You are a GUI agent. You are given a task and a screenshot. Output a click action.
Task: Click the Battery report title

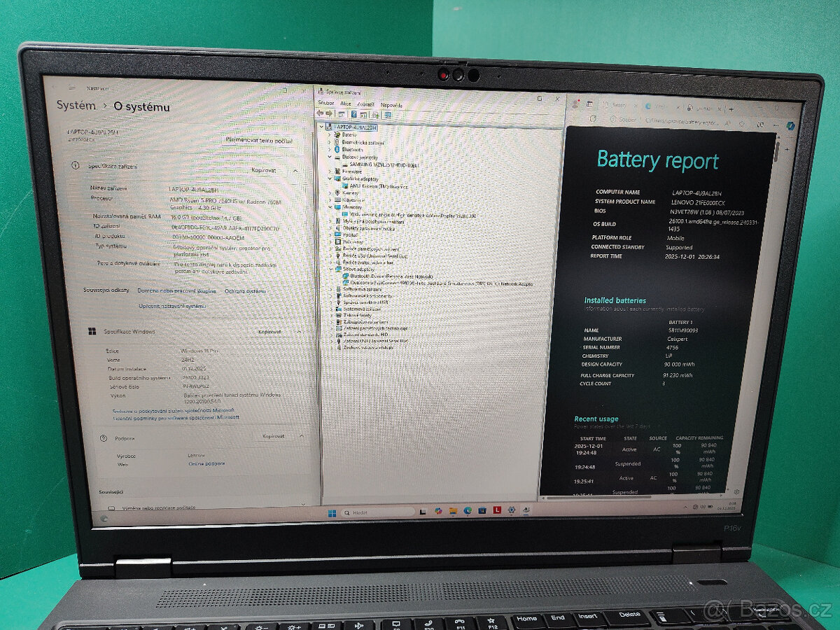coord(657,160)
